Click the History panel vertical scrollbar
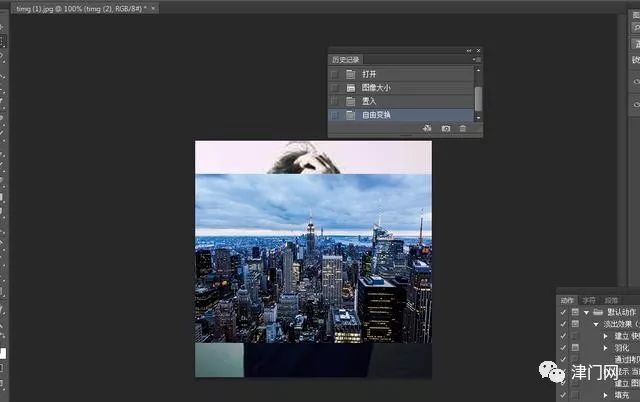This screenshot has width=640, height=402. (x=478, y=95)
